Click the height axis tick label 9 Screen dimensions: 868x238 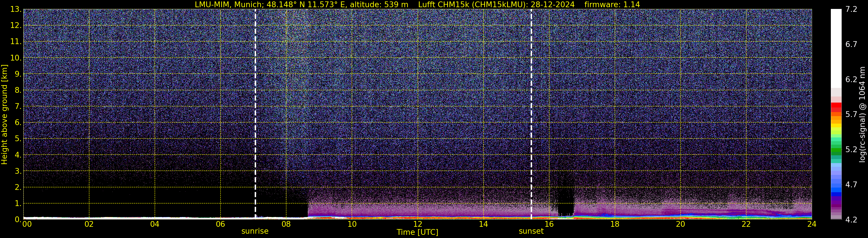pos(18,74)
